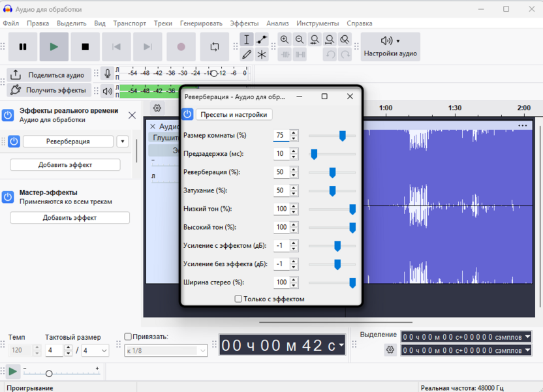The image size is (543, 392).
Task: Open Настройки аудио dropdown
Action: [x=390, y=47]
